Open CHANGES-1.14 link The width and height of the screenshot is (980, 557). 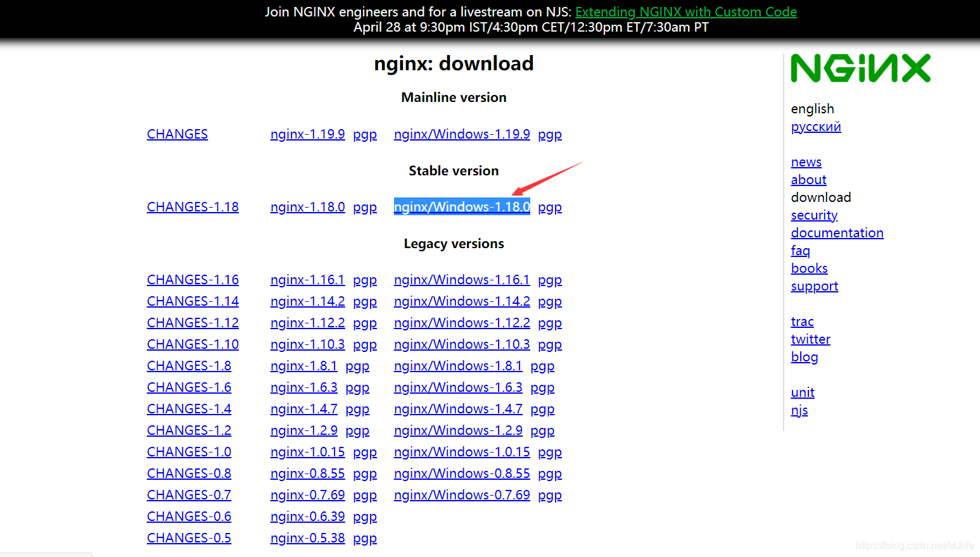pyautogui.click(x=193, y=301)
